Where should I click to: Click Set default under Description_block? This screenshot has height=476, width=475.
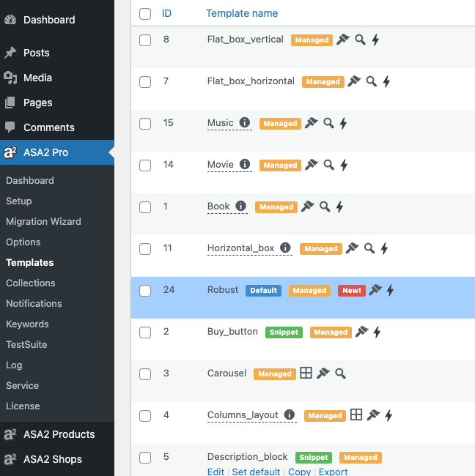coord(256,472)
